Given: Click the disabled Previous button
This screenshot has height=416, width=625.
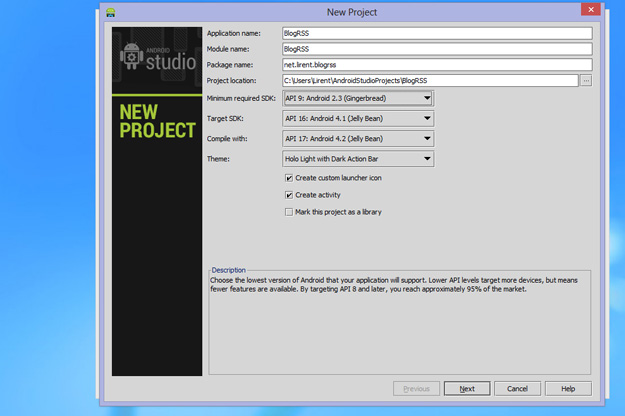Looking at the screenshot, I should pos(417,389).
